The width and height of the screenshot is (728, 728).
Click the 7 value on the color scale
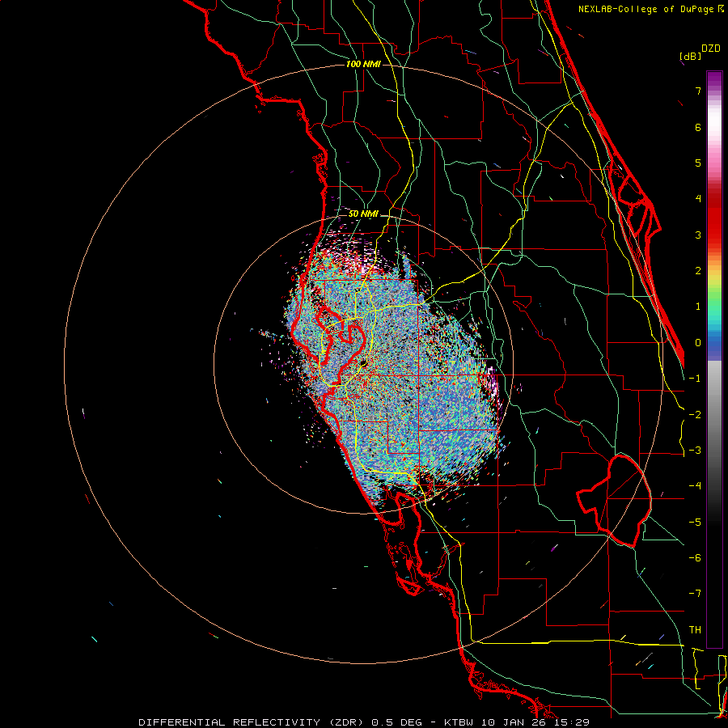[x=698, y=91]
